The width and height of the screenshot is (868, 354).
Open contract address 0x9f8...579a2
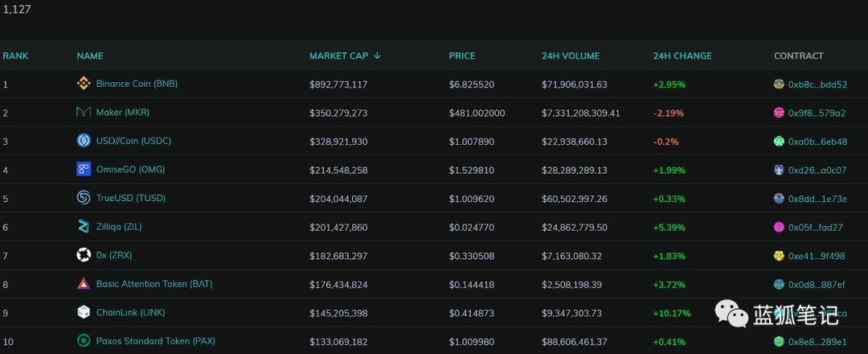pos(817,113)
